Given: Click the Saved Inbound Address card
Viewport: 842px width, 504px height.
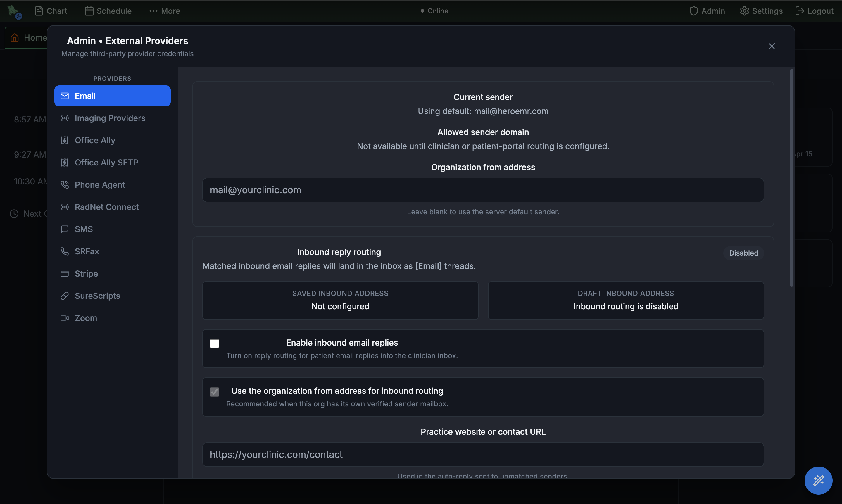Looking at the screenshot, I should pyautogui.click(x=340, y=301).
